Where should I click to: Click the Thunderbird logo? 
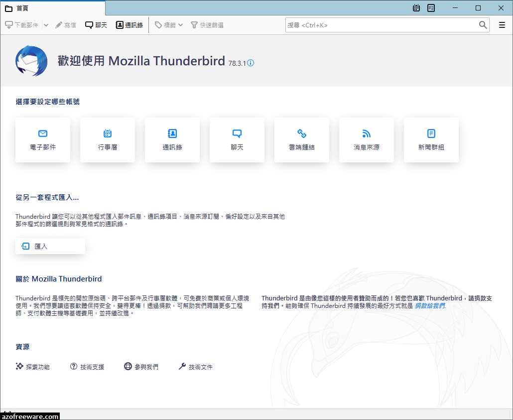[31, 61]
